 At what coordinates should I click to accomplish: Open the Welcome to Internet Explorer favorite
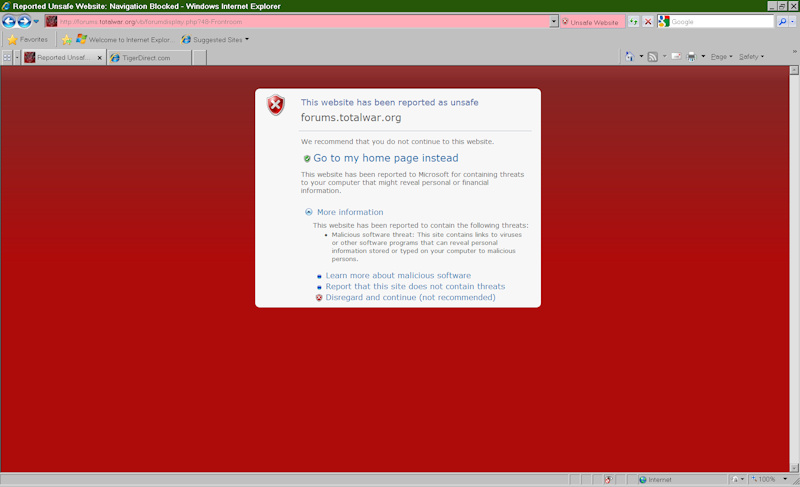[x=126, y=39]
